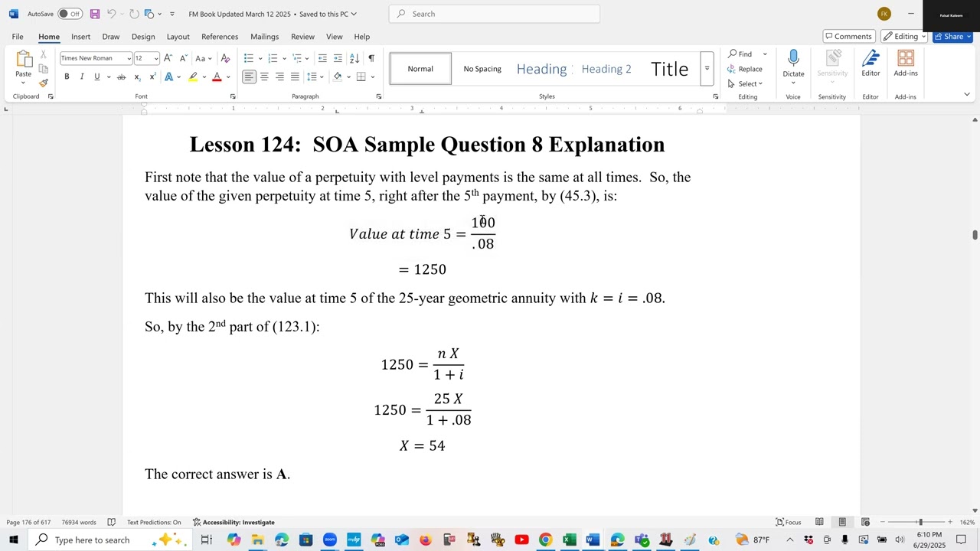Apply Heading 2 style
The image size is (980, 551).
point(606,69)
